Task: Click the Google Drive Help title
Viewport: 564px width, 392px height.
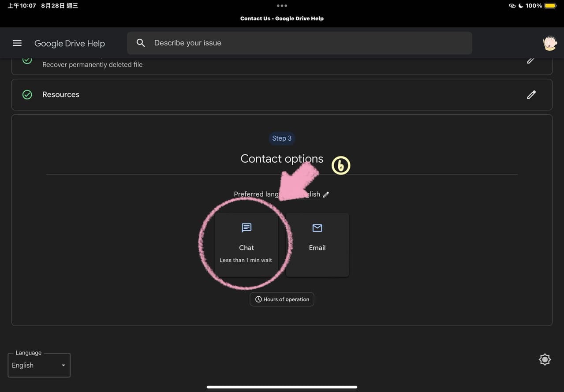Action: pyautogui.click(x=70, y=43)
